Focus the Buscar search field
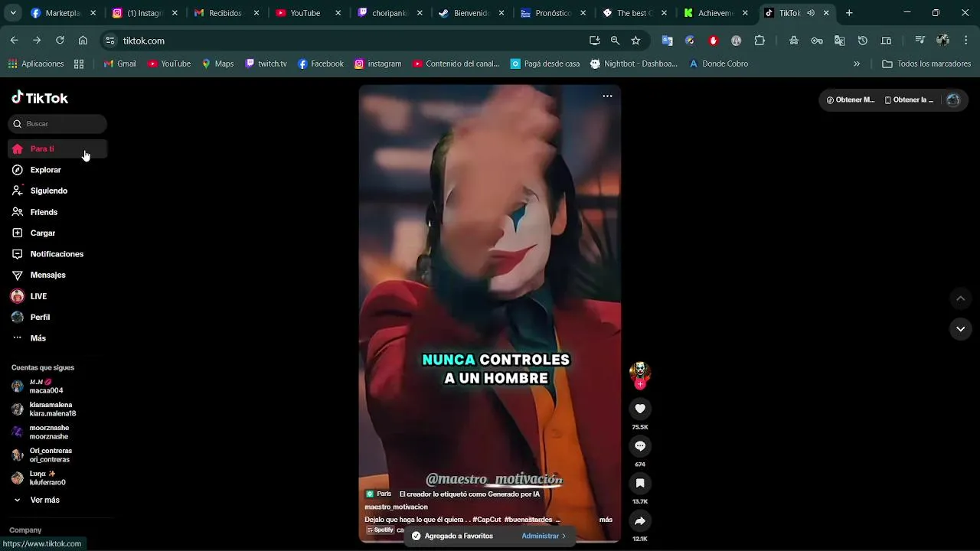 [57, 123]
